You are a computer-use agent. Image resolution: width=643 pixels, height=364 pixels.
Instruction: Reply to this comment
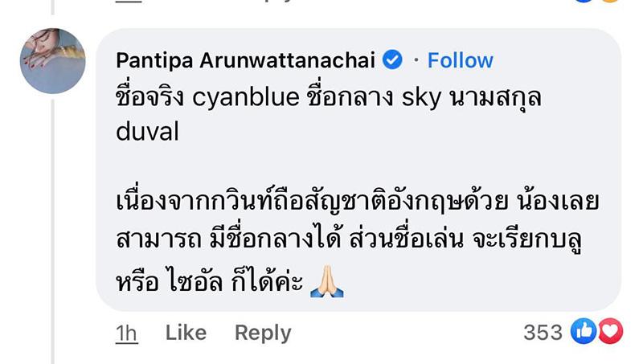click(x=262, y=333)
